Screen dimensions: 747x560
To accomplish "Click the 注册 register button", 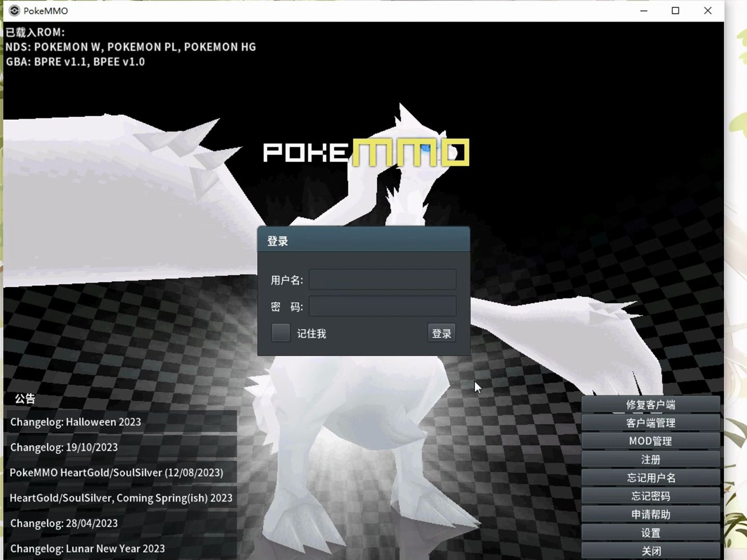I will click(651, 459).
